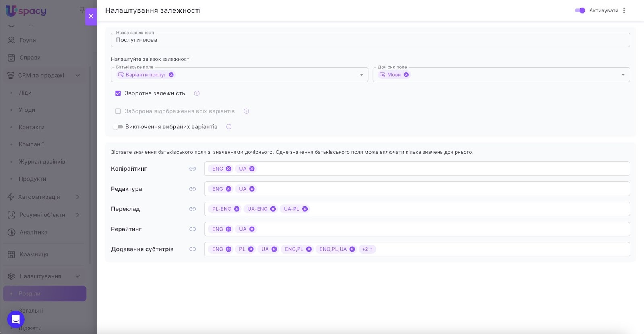The height and width of the screenshot is (334, 644).
Task: Open the chat support bubble icon
Action: click(x=16, y=320)
